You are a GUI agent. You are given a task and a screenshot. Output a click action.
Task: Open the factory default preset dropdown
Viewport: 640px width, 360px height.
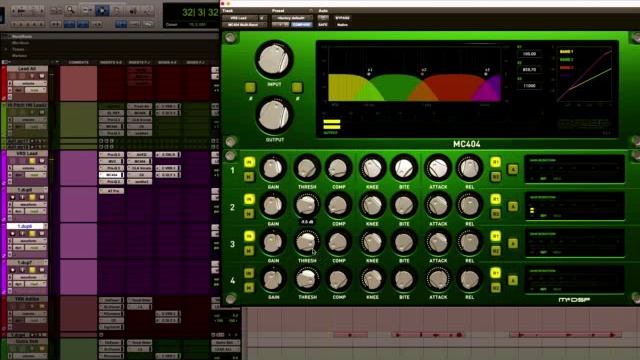292,18
